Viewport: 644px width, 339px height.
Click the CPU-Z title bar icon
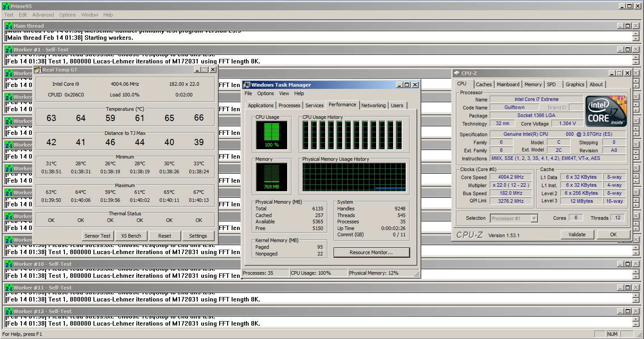(457, 73)
